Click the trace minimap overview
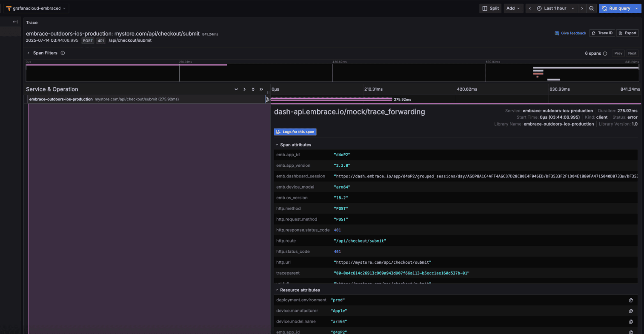Screen dimensions: 644x334 [332, 72]
